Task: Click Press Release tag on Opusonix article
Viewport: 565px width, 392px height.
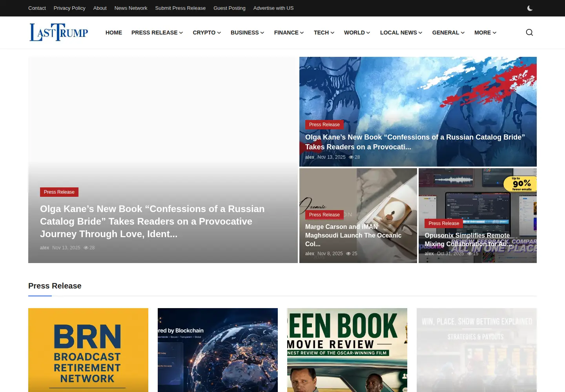Action: (x=444, y=223)
